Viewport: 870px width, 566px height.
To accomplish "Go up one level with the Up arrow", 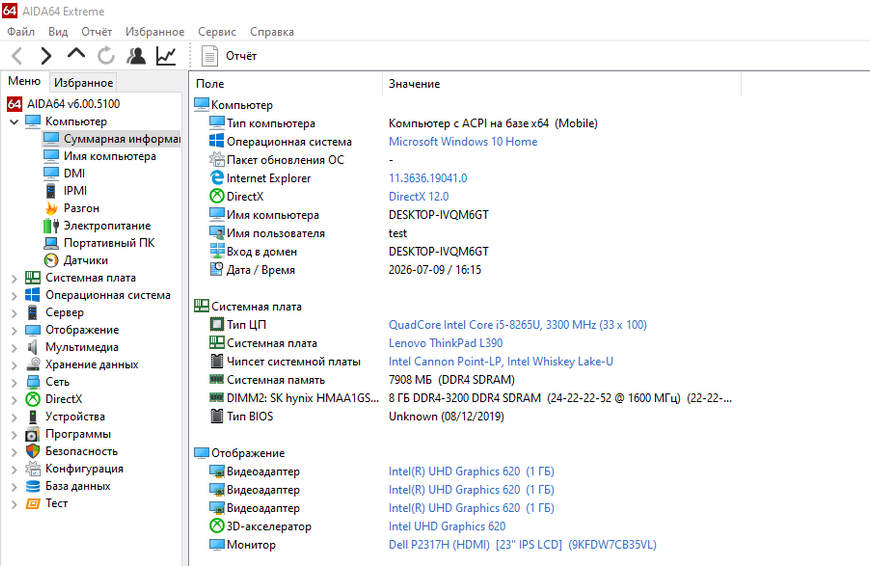I will pos(76,54).
